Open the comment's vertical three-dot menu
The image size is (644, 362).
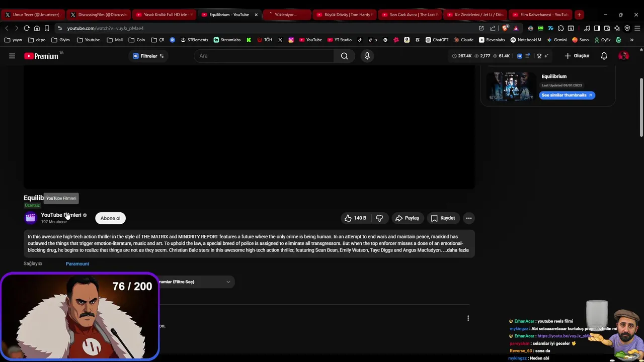[x=468, y=318]
